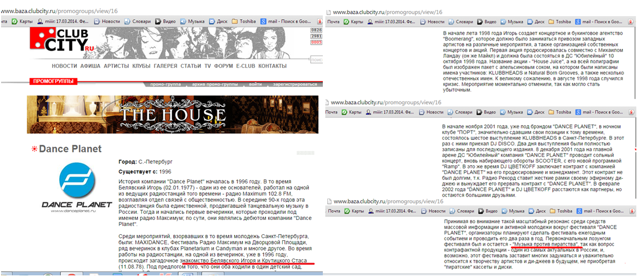Open Видео bookmark in the left browser window
Screen dimensions: 644x277
click(166, 21)
